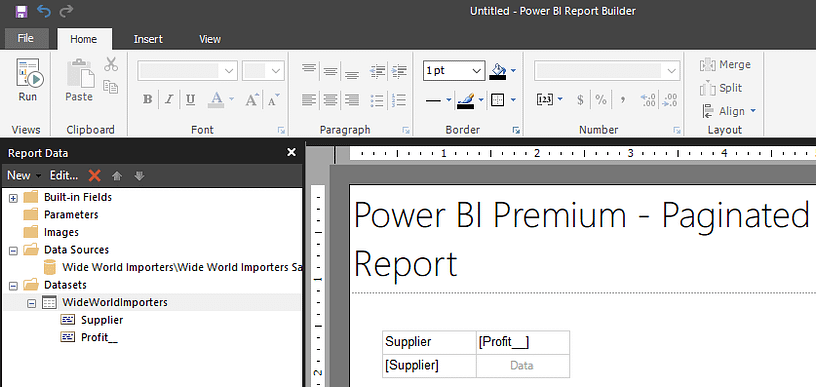Open the Paragraph group dialog launcher
This screenshot has height=387, width=816.
(x=406, y=130)
